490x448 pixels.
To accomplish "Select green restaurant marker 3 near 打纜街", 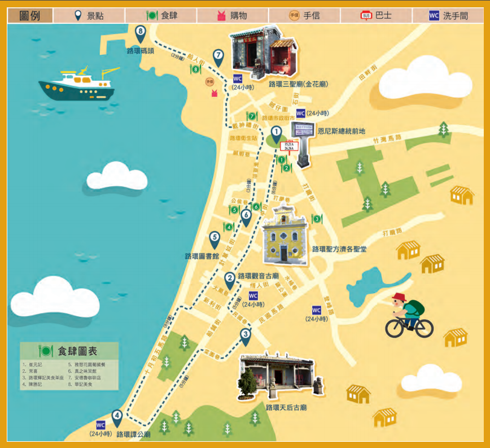I will coord(317,219).
